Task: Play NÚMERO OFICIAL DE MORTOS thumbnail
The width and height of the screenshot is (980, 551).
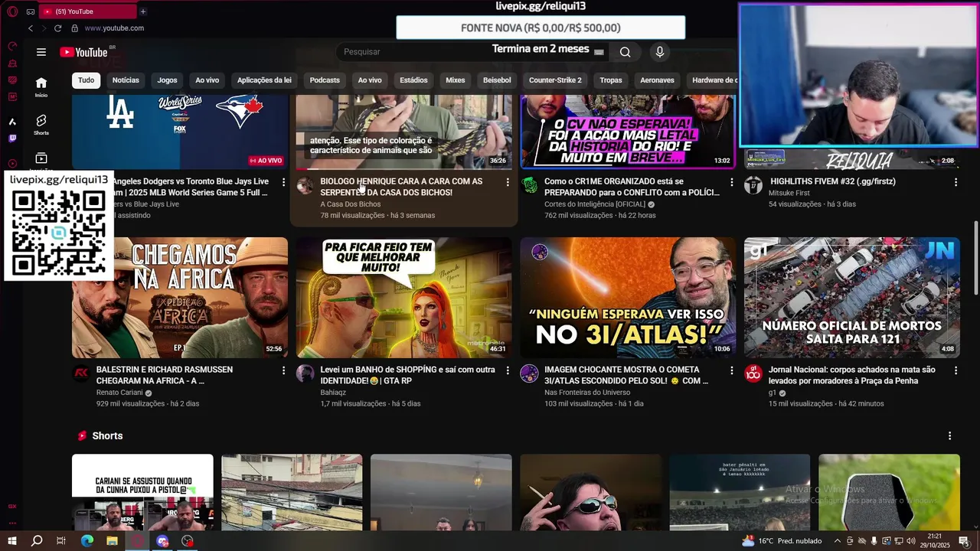Action: point(851,298)
